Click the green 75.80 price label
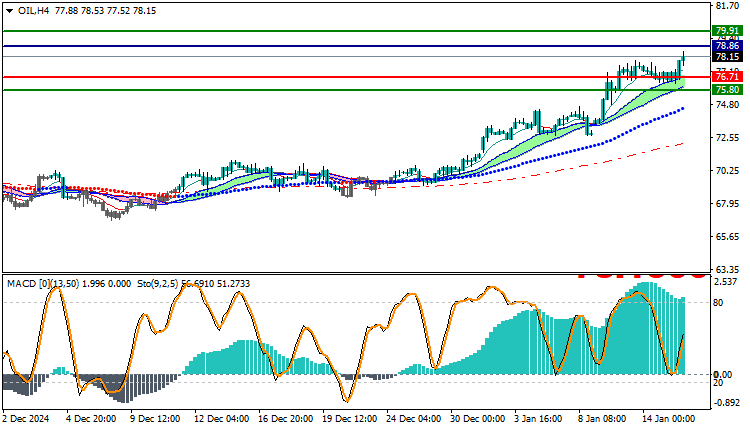This screenshot has height=430, width=750. (727, 89)
